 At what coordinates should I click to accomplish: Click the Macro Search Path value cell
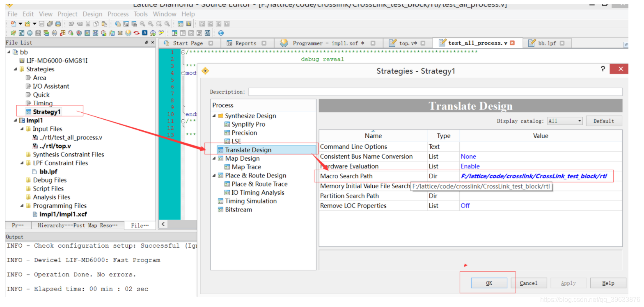point(541,176)
